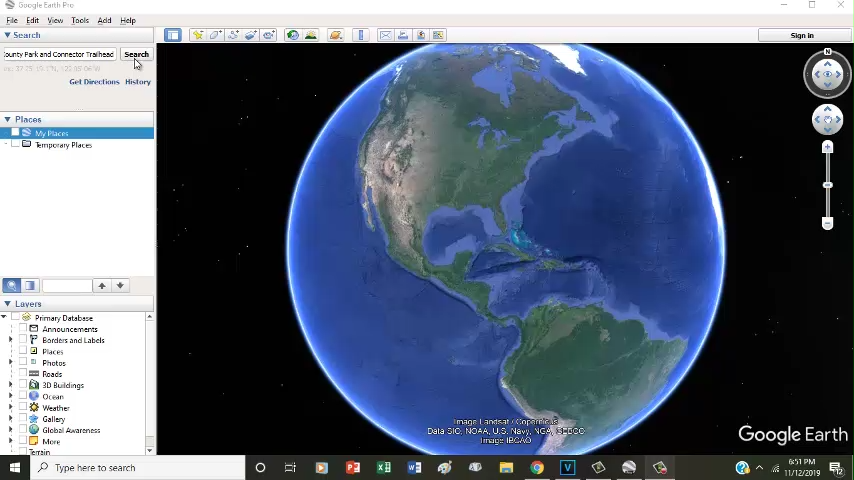Add a new placemark with pushpin icon

click(198, 35)
